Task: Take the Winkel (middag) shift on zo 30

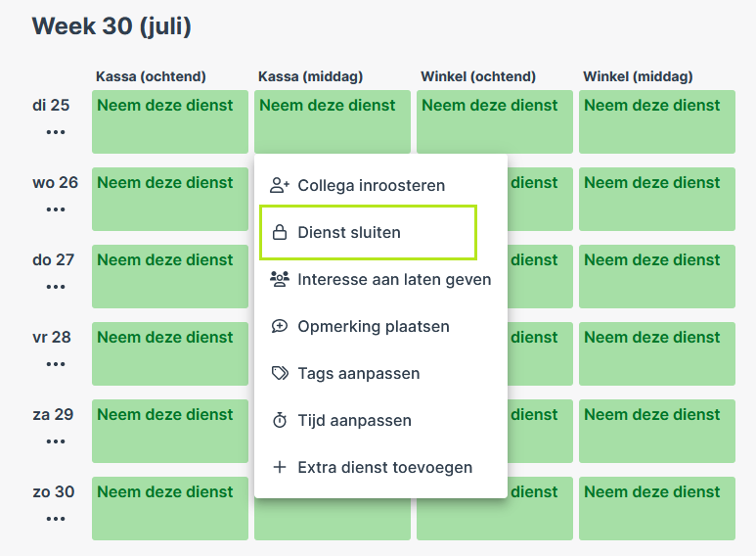Action: point(656,508)
